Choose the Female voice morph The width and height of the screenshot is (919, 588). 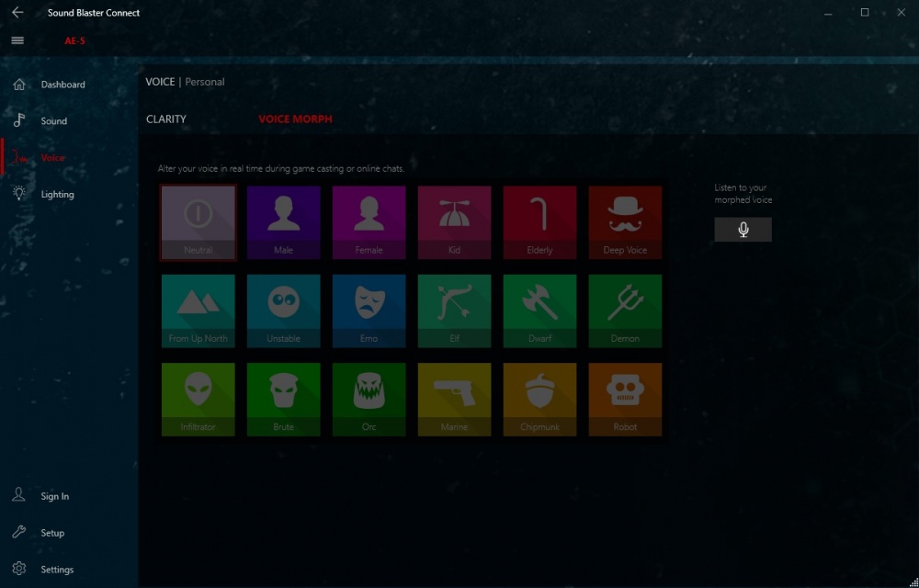369,222
